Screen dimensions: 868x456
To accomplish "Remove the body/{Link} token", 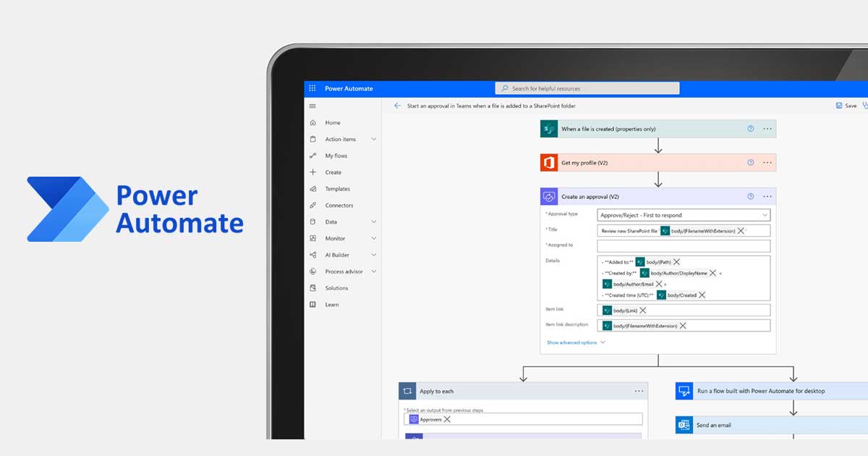I will tap(642, 311).
